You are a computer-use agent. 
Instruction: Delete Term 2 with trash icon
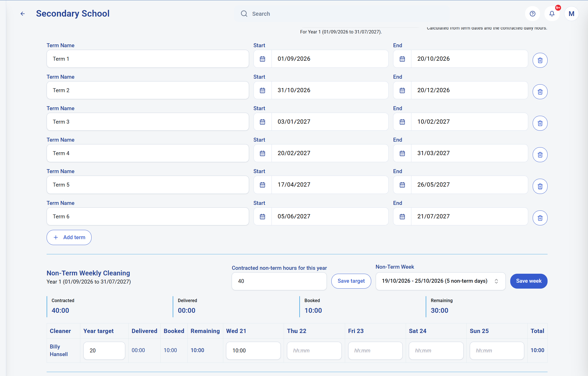click(540, 92)
